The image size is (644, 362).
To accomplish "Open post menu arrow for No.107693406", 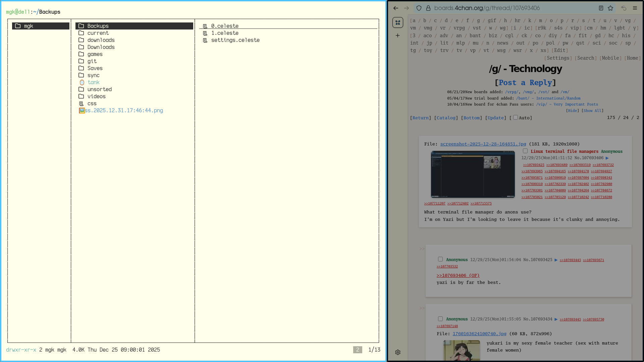I will pyautogui.click(x=607, y=158).
